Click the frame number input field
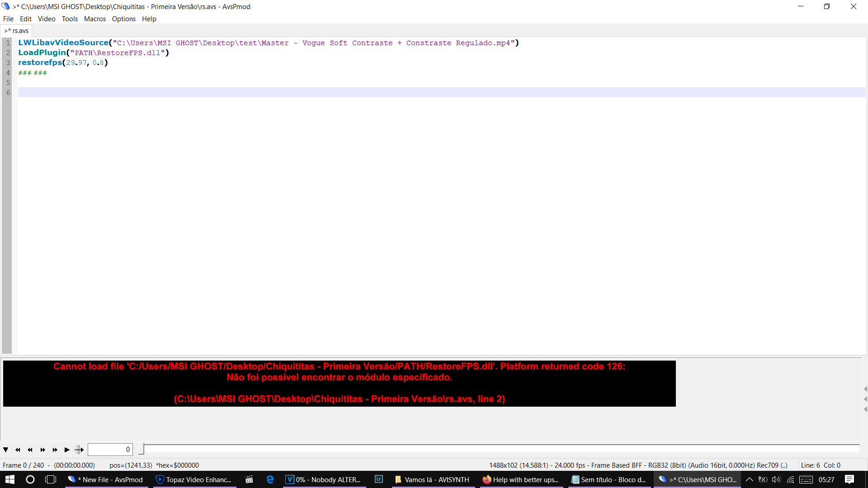The width and height of the screenshot is (868, 488). [110, 450]
